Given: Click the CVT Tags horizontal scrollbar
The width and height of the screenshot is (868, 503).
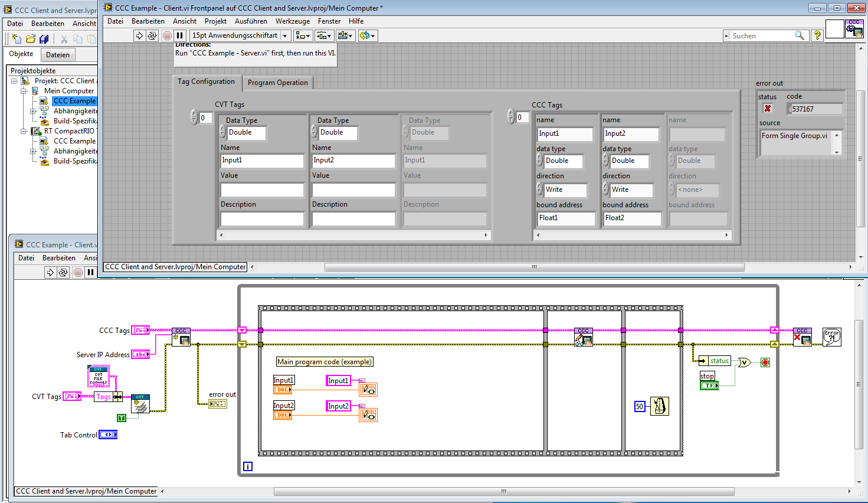Looking at the screenshot, I should pyautogui.click(x=353, y=235).
